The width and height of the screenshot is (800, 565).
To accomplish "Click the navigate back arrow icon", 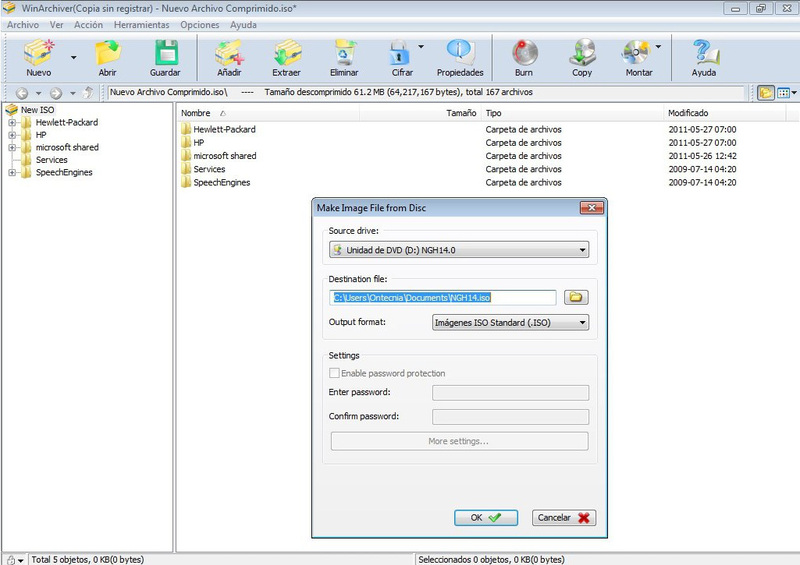I will tap(22, 93).
